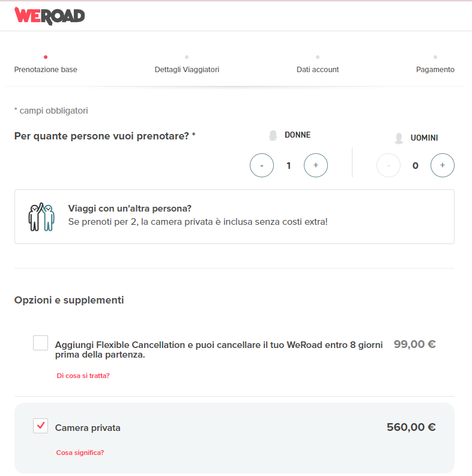Go to the Prenotazione base step

tap(46, 70)
